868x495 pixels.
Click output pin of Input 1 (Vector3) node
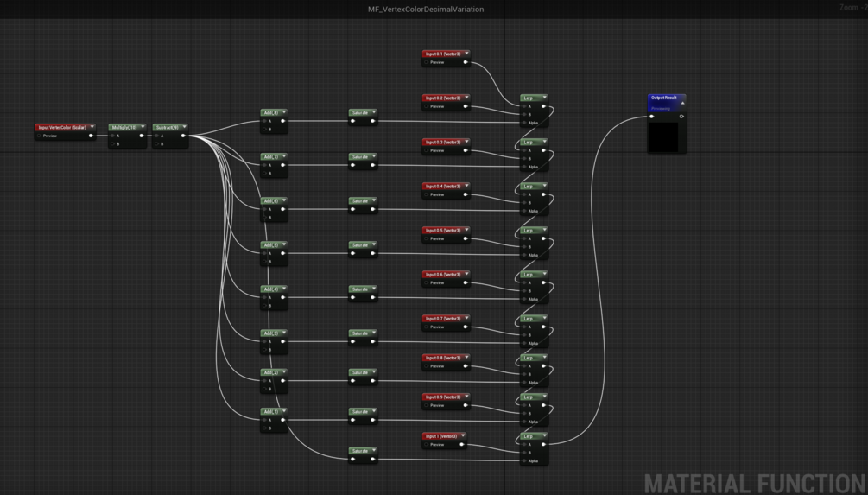point(462,445)
